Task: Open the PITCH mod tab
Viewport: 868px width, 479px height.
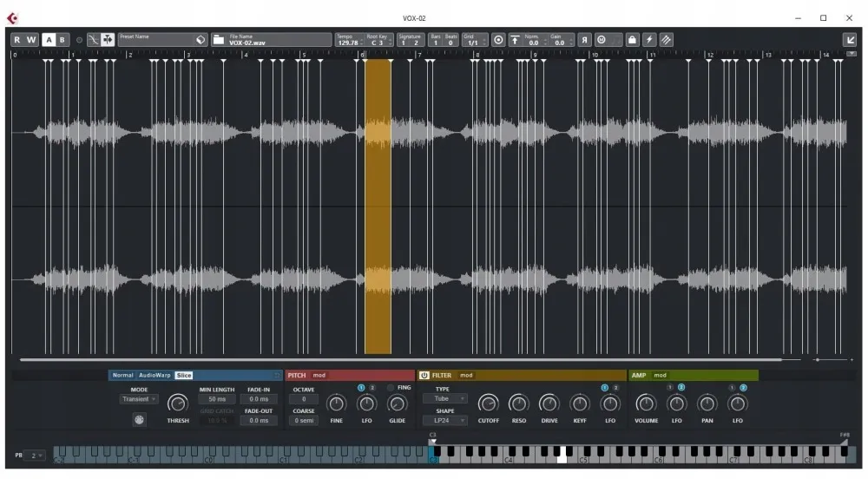Action: click(x=319, y=375)
